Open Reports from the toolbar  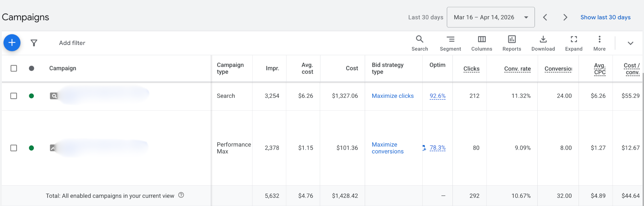[512, 43]
